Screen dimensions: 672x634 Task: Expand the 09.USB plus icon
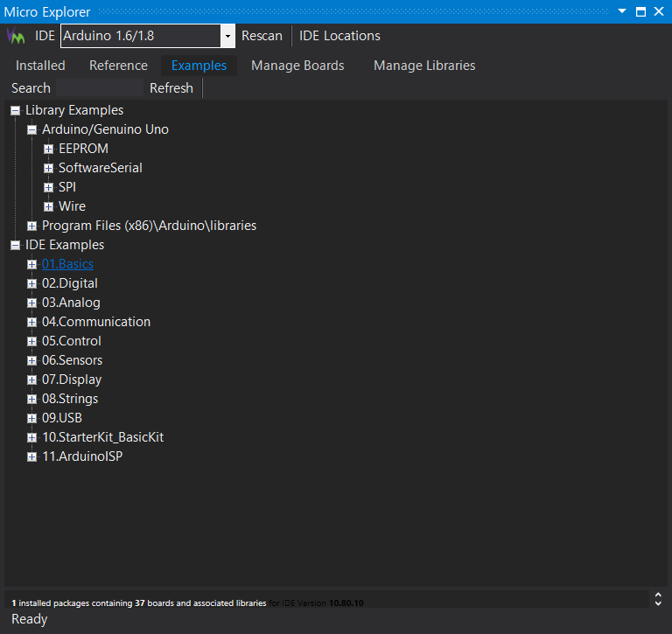coord(31,419)
